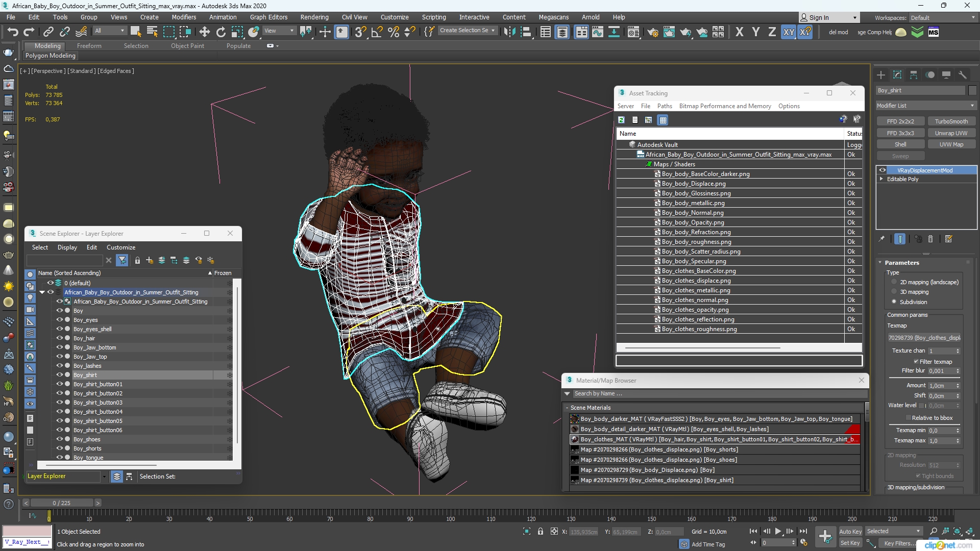
Task: Enable Relative to bbox checkbox
Action: (908, 418)
